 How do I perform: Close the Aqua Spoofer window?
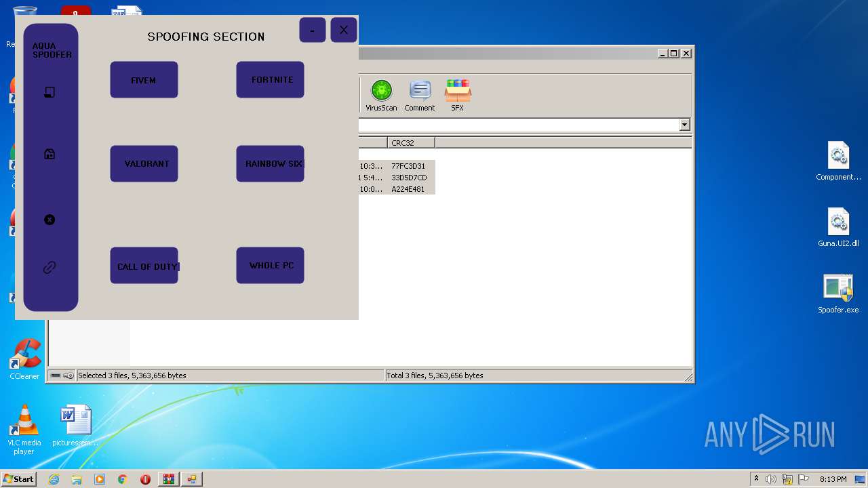click(344, 30)
